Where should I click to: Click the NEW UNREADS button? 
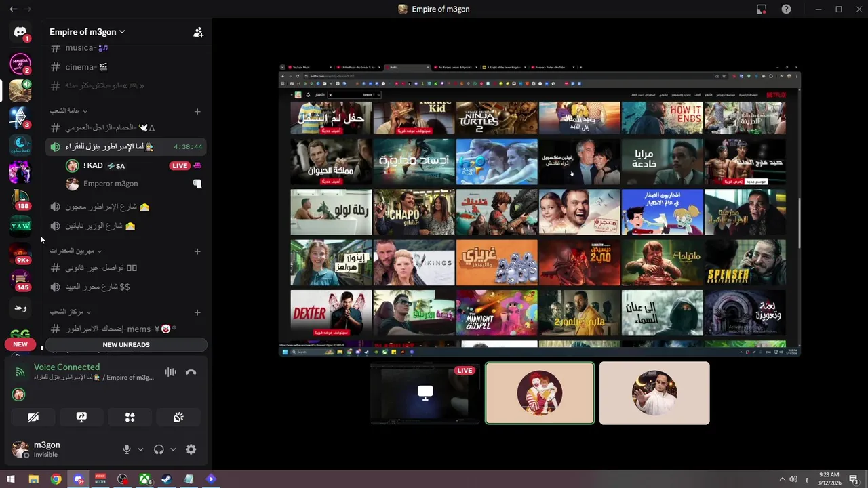tap(126, 344)
